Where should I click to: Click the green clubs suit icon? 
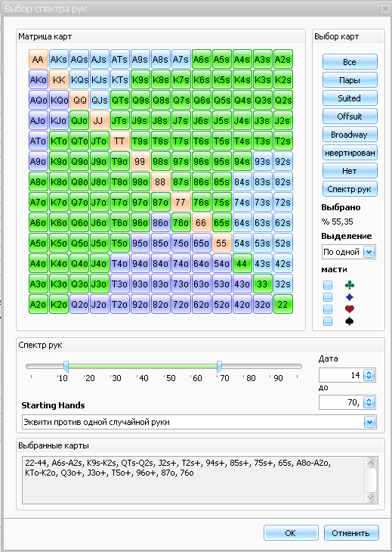click(349, 285)
